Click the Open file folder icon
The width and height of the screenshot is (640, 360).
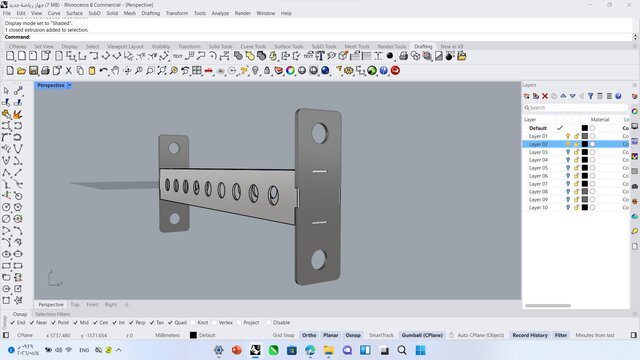[21, 71]
